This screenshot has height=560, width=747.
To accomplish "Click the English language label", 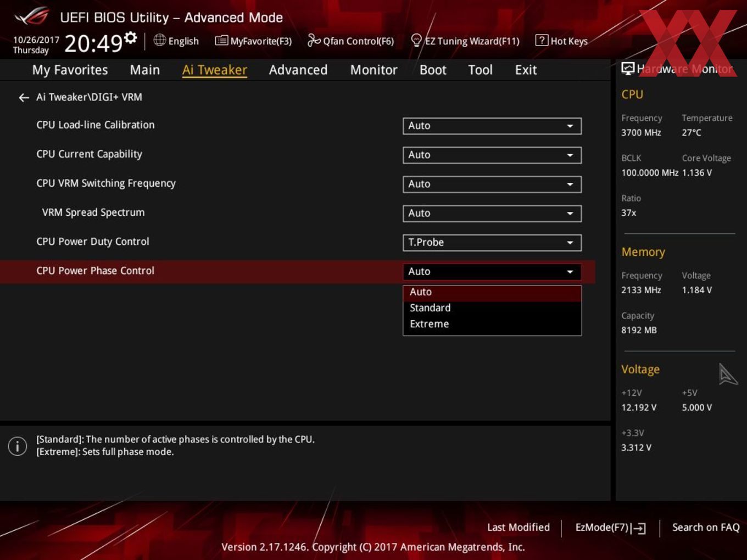I will 183,41.
